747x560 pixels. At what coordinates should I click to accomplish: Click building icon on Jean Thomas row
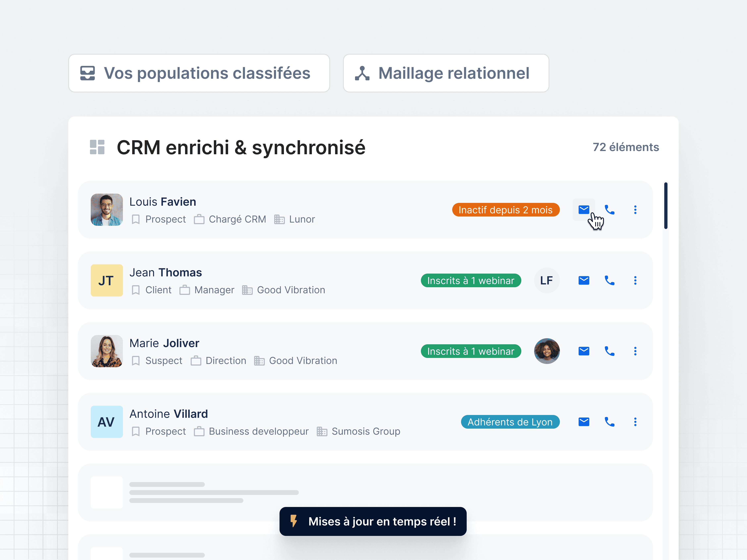(247, 290)
